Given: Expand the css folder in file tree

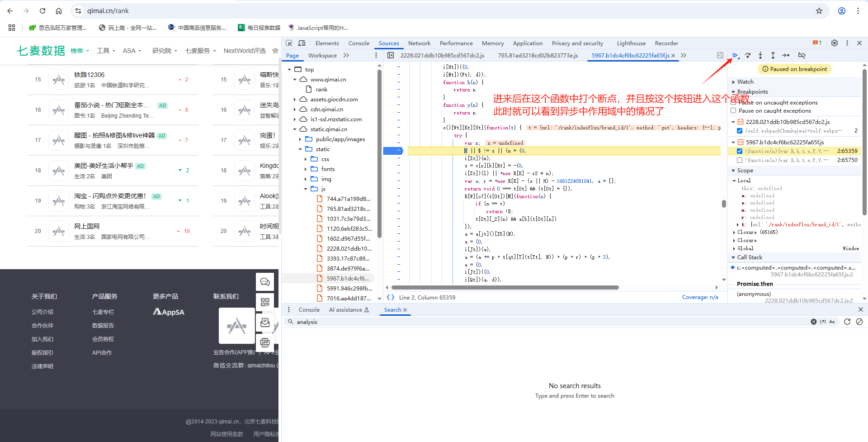Looking at the screenshot, I should (307, 159).
